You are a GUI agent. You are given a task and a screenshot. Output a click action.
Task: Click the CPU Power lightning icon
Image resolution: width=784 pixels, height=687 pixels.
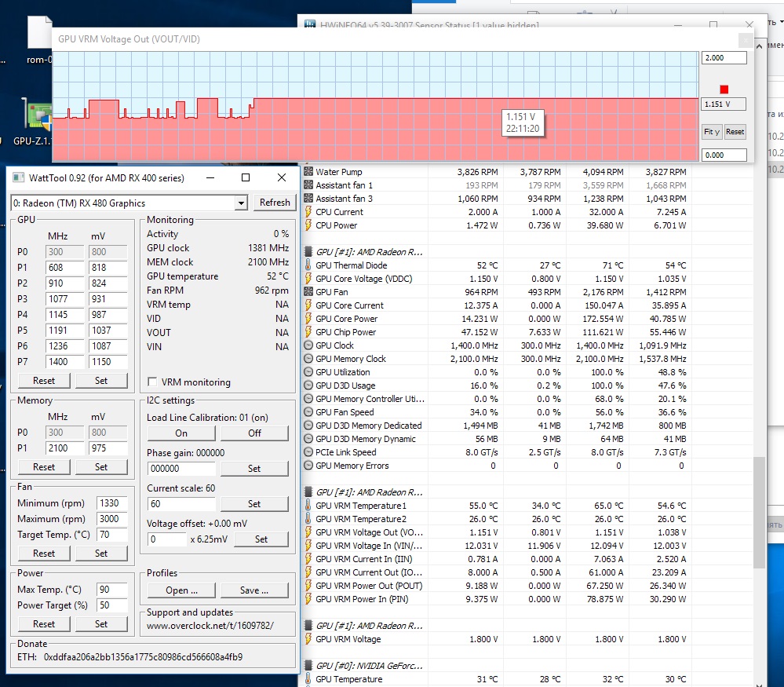308,225
